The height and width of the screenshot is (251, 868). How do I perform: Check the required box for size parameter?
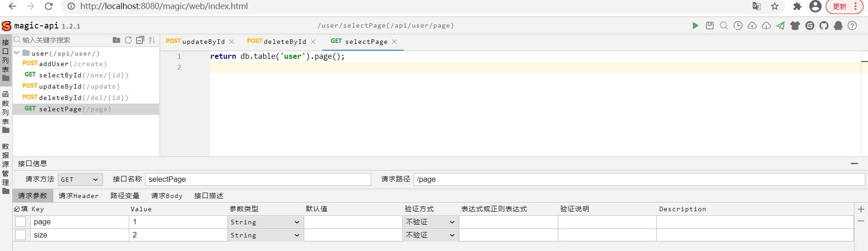(20, 235)
